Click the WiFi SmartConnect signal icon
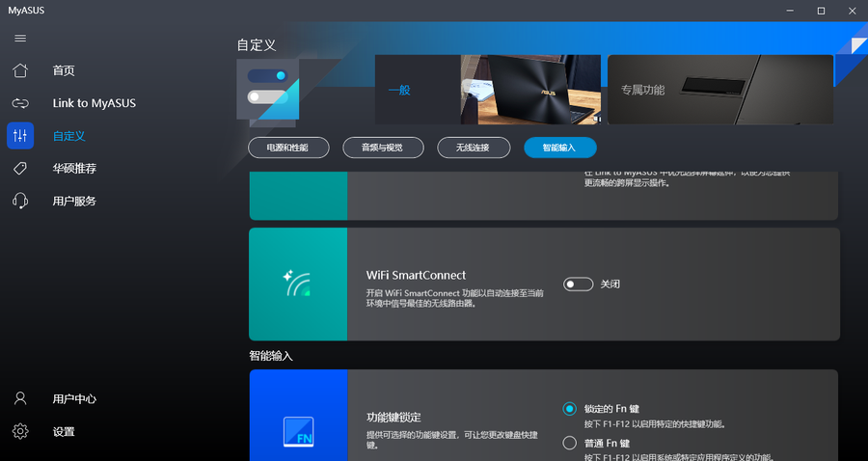Screen dimensions: 868x461 point(297,285)
